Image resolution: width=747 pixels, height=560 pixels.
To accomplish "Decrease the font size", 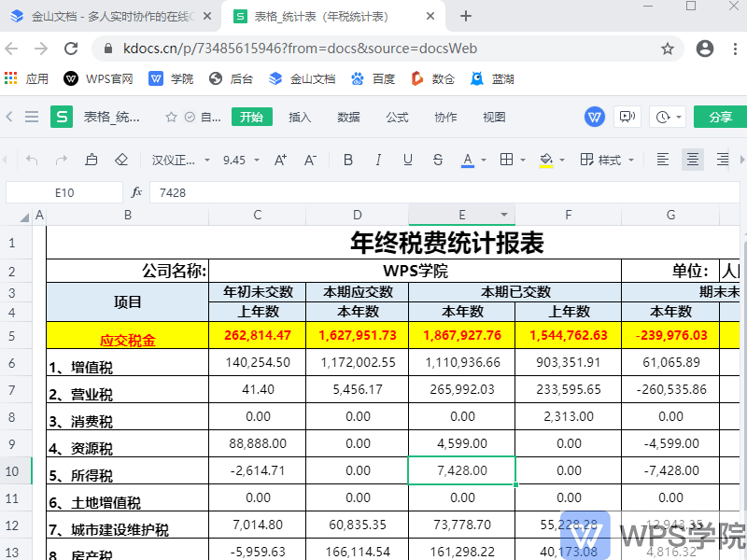I will pyautogui.click(x=310, y=160).
